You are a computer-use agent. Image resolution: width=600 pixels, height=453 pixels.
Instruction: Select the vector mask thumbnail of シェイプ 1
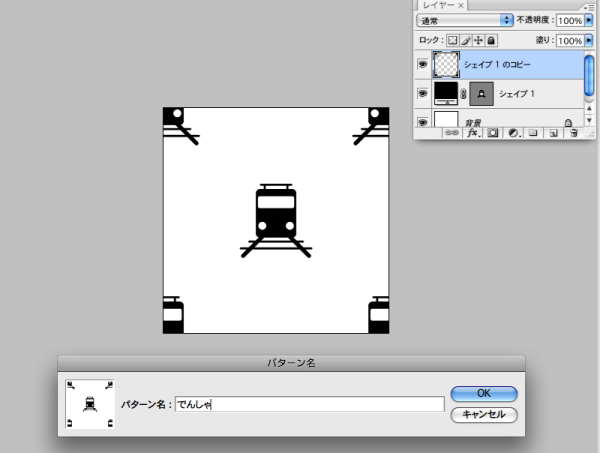click(480, 93)
